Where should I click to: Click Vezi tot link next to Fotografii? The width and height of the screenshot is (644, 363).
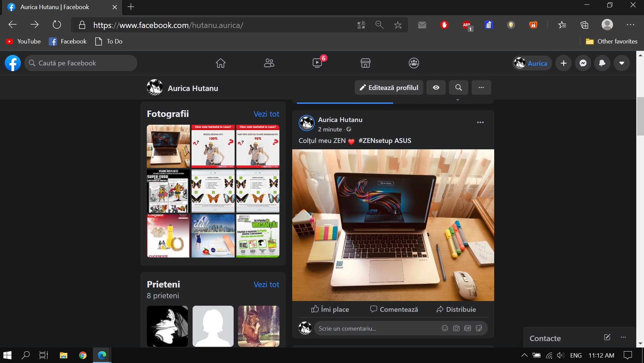tap(266, 114)
